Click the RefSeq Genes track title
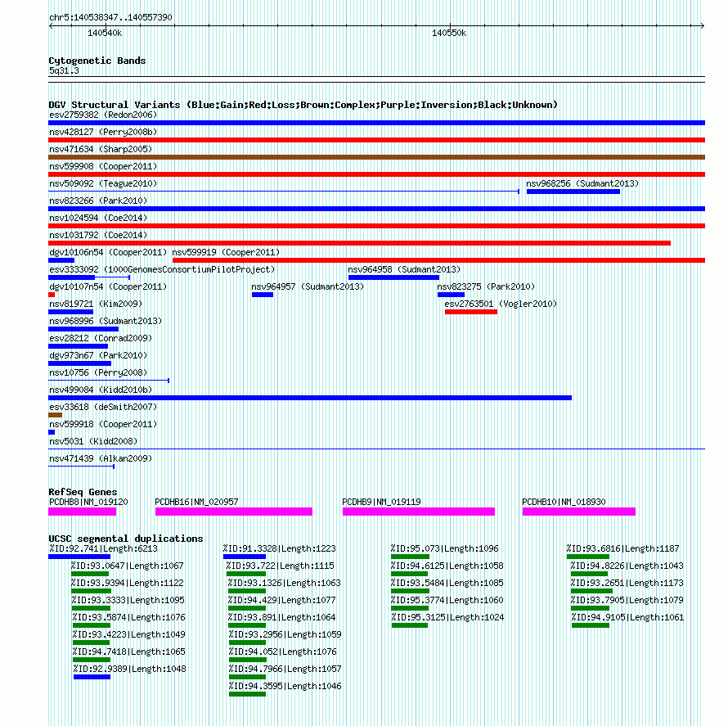This screenshot has width=728, height=726. (83, 491)
